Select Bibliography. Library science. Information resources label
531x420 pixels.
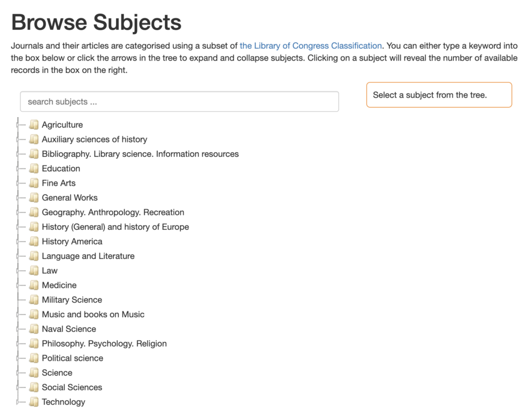(x=140, y=154)
